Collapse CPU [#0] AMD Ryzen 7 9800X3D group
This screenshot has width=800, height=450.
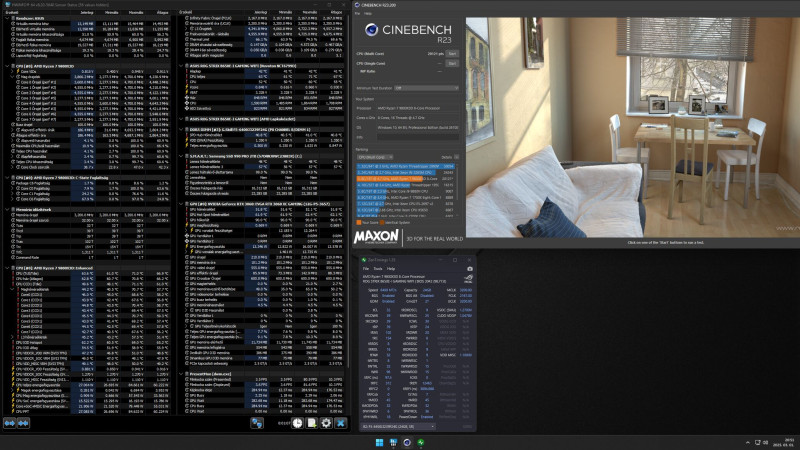(7, 66)
